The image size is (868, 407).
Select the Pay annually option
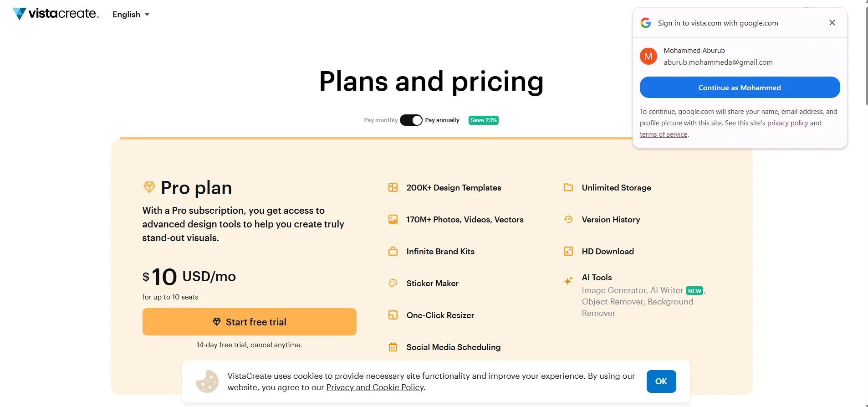pos(442,120)
